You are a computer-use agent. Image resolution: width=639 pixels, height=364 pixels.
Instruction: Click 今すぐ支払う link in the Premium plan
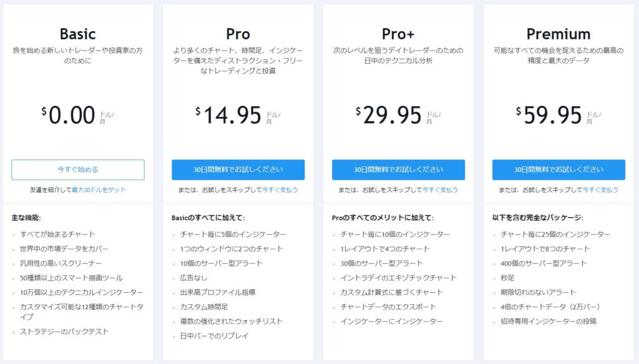point(600,189)
